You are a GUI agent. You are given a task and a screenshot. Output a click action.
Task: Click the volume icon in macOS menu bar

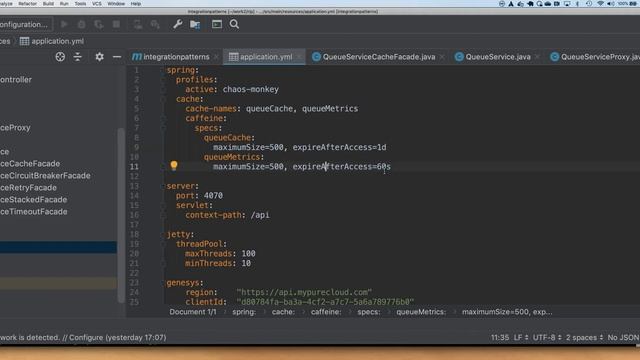(611, 4)
